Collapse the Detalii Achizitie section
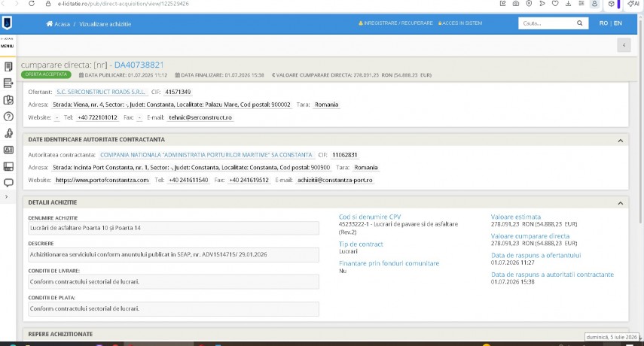 pos(620,203)
